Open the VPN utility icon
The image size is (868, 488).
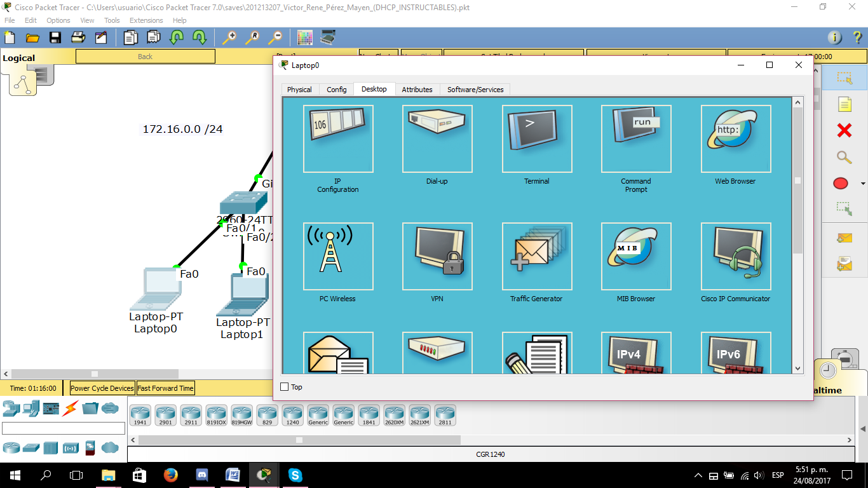[437, 256]
